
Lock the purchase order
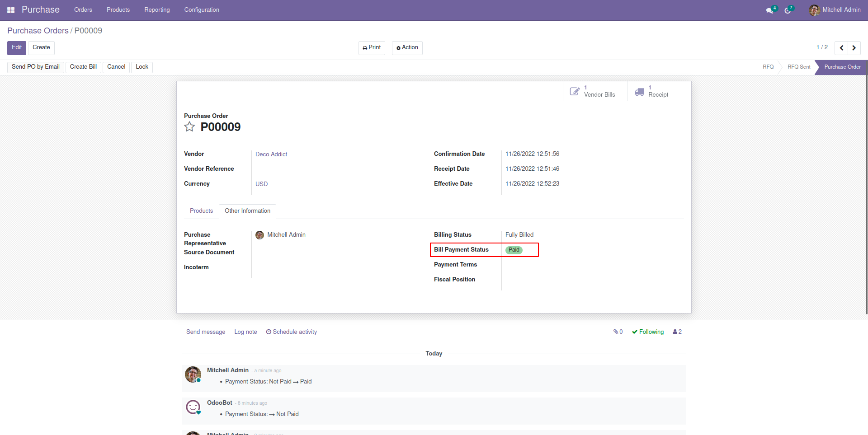pos(142,67)
